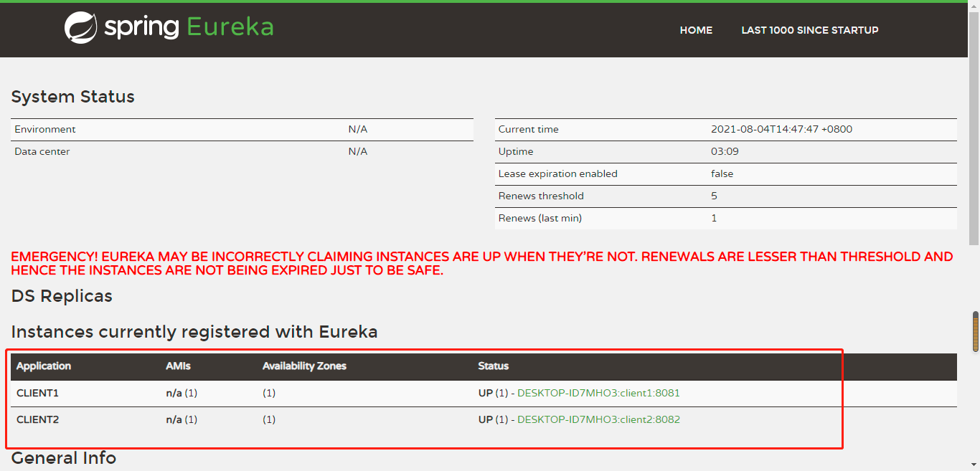The width and height of the screenshot is (980, 471).
Task: Select the Uptime value 03:09
Action: coord(725,152)
